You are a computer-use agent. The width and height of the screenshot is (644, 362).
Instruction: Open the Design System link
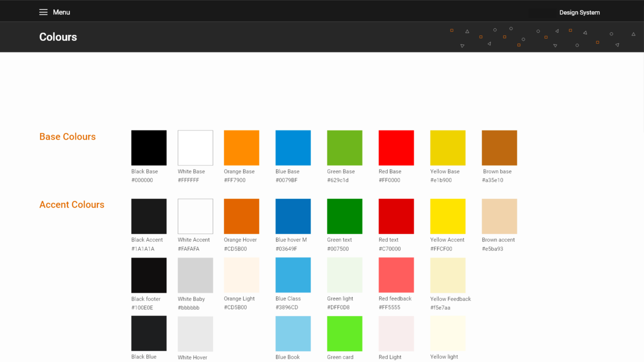(x=579, y=12)
